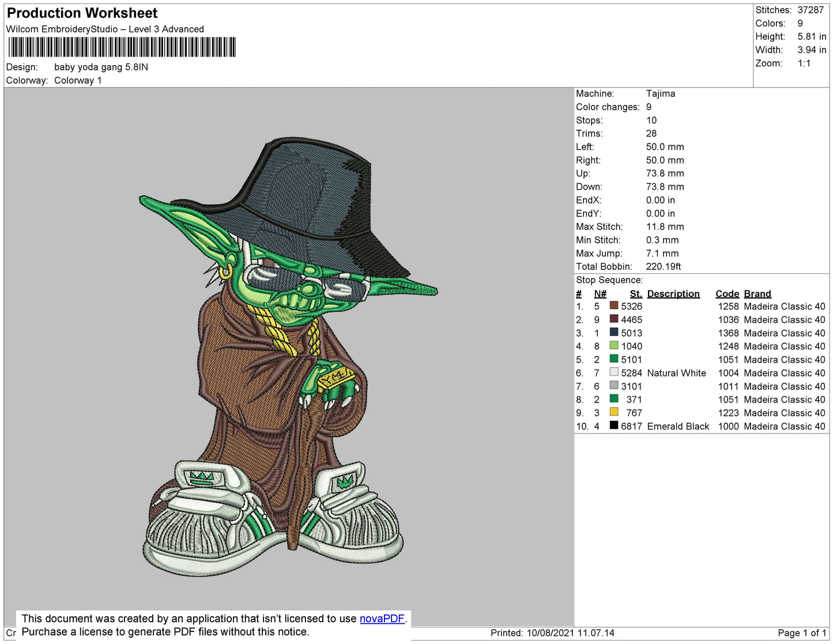Image resolution: width=833 pixels, height=644 pixels.
Task: Click the navy swatch for stop 3
Action: (614, 332)
